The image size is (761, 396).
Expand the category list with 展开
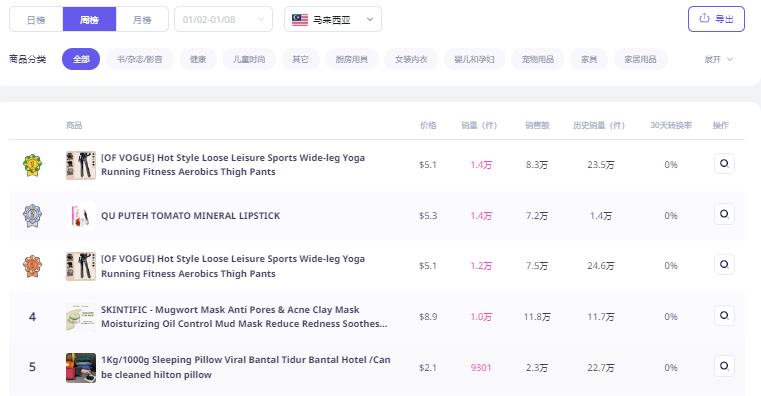(718, 59)
